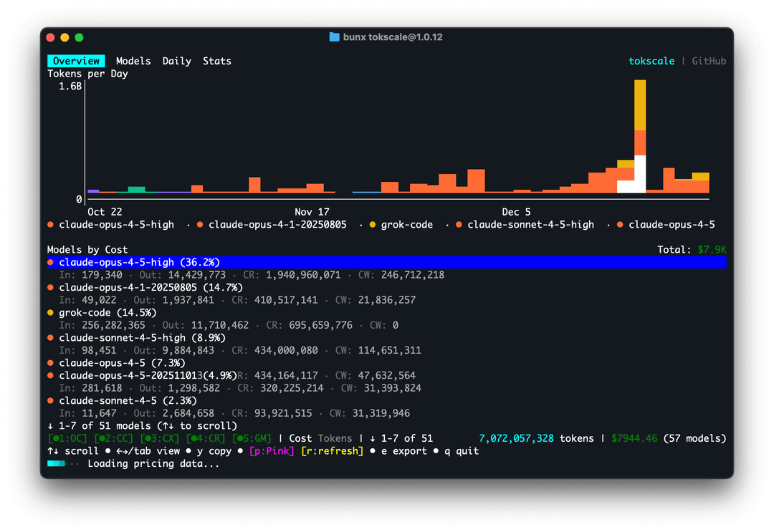Click the claude-opus-4-5 legend label
Viewport: 774px width, 532px height.
(x=672, y=225)
